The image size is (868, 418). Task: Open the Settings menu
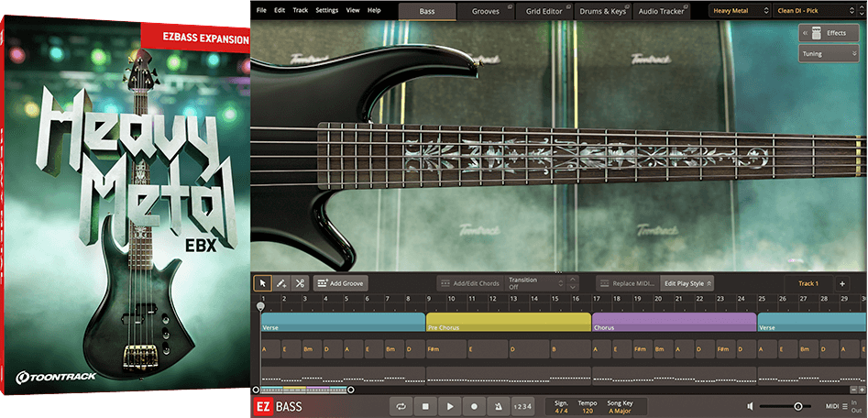click(326, 10)
